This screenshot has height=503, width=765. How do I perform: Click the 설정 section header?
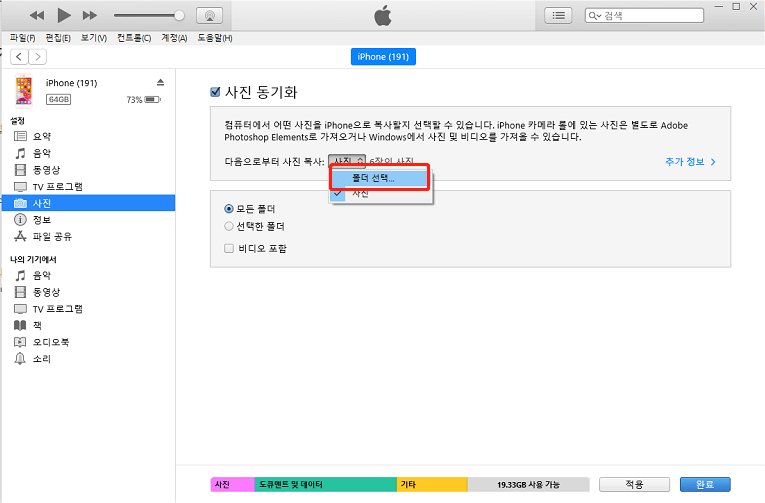[x=18, y=121]
